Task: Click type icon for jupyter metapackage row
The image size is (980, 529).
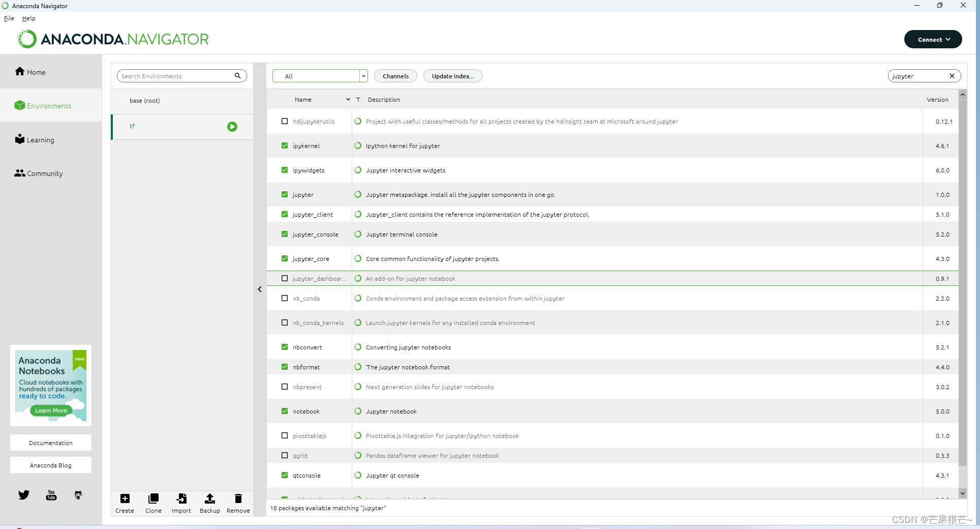Action: point(358,194)
